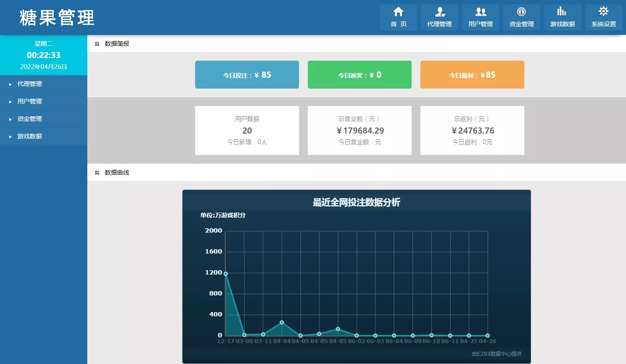
Task: Click the 糖果管理 site title
Action: (x=57, y=18)
